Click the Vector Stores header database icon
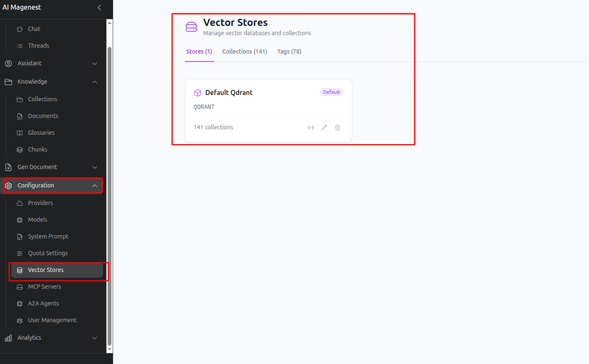589x364 pixels. tap(191, 27)
